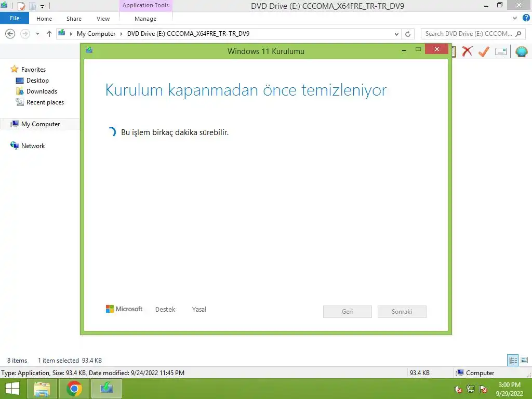The height and width of the screenshot is (399, 532).
Task: Minimize the Windows 11 Kurulumu window
Action: click(404, 50)
